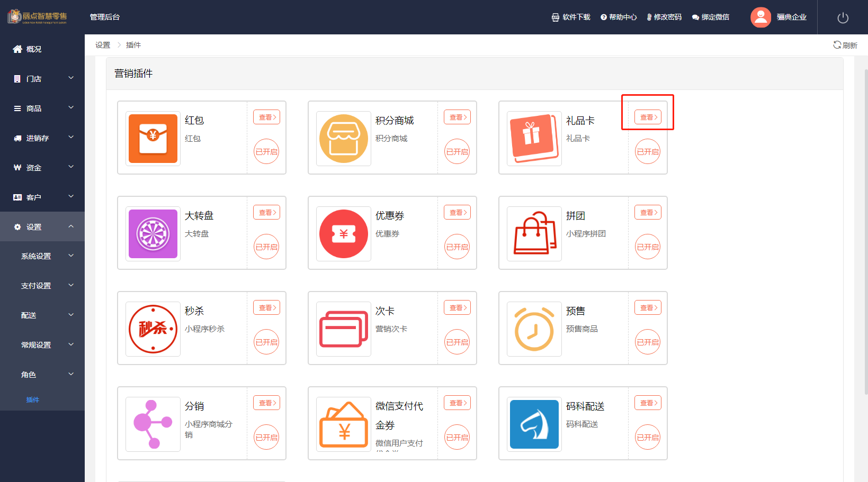The width and height of the screenshot is (868, 482).
Task: Click the 微信支付代金券 wallet icon
Action: click(x=344, y=424)
